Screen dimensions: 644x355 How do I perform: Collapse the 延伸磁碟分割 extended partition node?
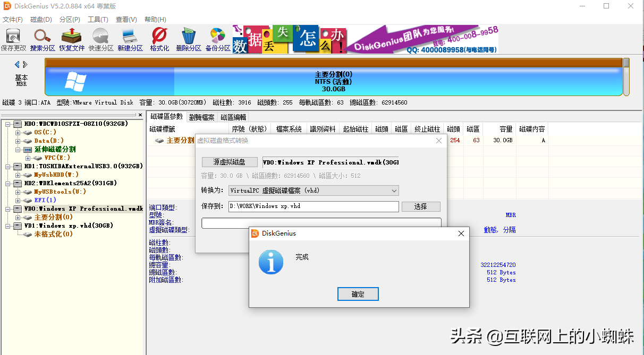[18, 149]
